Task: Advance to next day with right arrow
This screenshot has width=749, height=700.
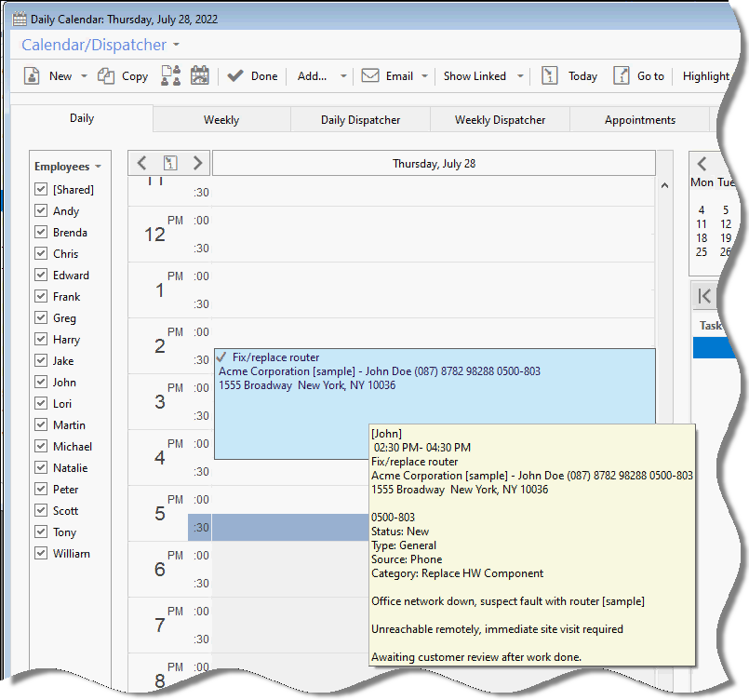Action: coord(197,163)
